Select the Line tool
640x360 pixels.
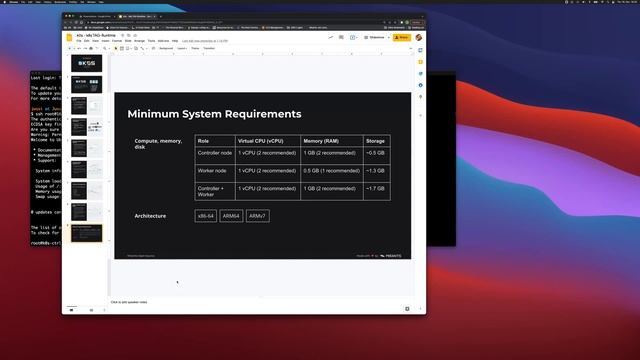tap(143, 49)
